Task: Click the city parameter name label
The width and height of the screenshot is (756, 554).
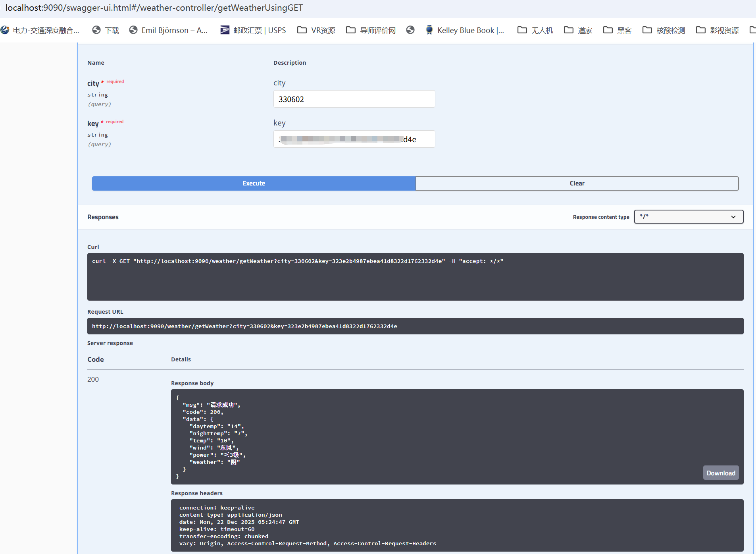Action: click(x=93, y=83)
